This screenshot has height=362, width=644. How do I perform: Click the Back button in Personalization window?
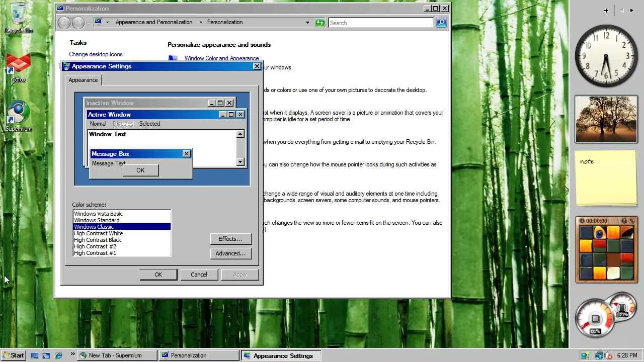(x=64, y=23)
